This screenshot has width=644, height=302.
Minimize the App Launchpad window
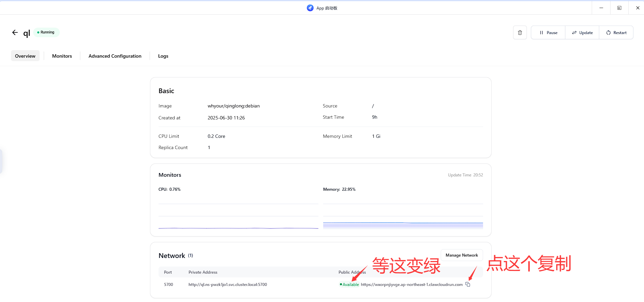tap(601, 8)
